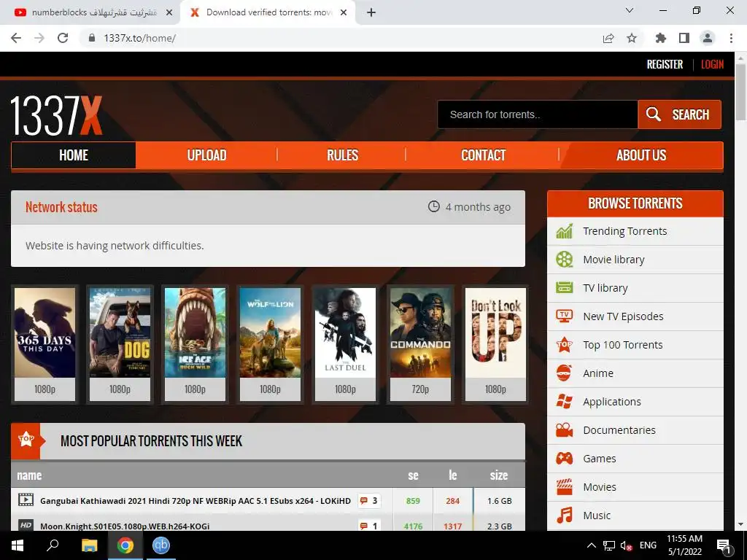Image resolution: width=747 pixels, height=560 pixels.
Task: Click the page vertical scrollbar thumb
Action: click(740, 93)
